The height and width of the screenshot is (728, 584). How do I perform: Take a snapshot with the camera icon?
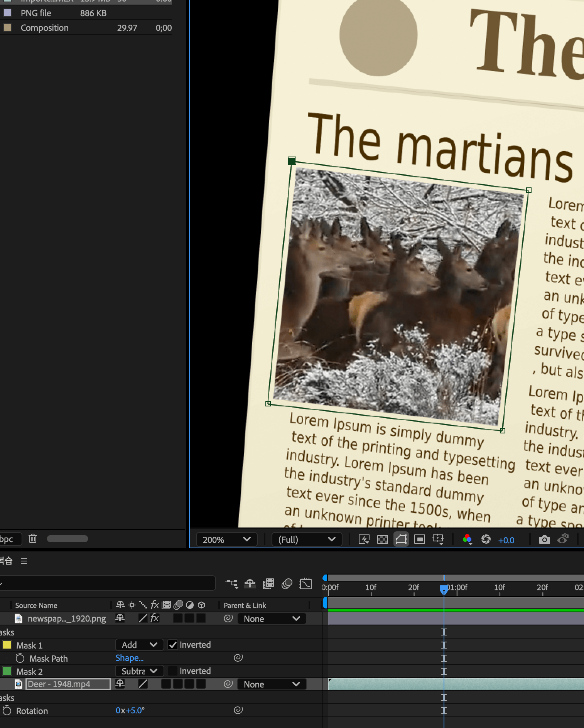544,539
